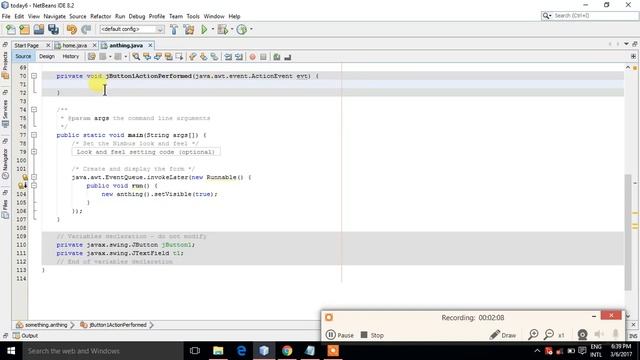Uncomment the line via toolbar icon
This screenshot has height=360, width=640.
click(x=288, y=57)
